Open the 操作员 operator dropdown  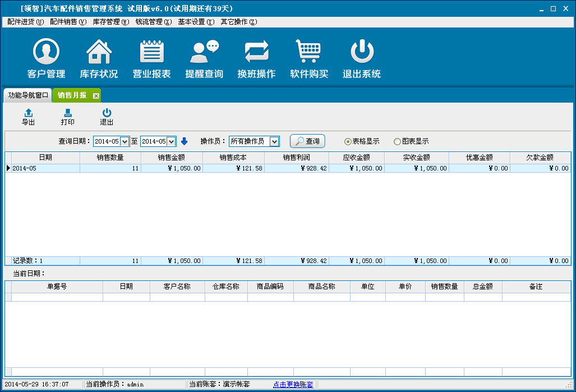[x=274, y=141]
